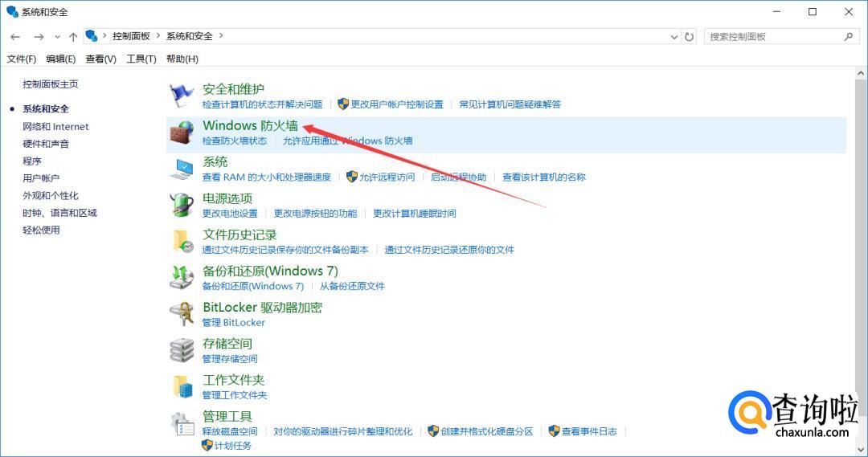Screen dimensions: 868x457
Task: Open the Windows 防火墙 heading link
Action: coord(250,125)
